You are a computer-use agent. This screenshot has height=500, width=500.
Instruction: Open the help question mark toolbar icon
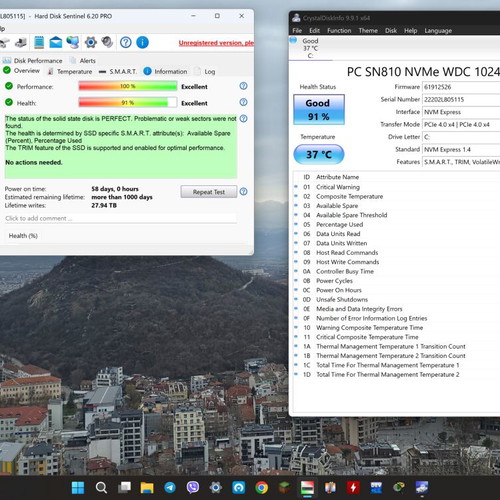tap(126, 43)
